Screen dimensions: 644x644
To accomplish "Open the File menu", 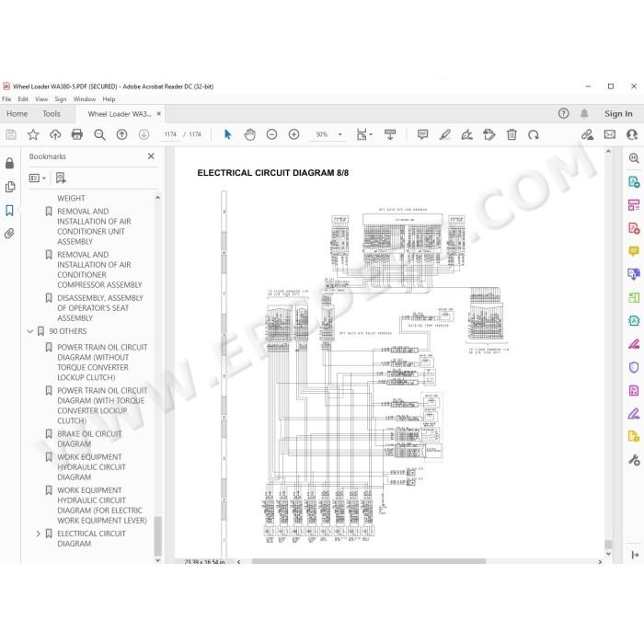I will click(x=6, y=99).
